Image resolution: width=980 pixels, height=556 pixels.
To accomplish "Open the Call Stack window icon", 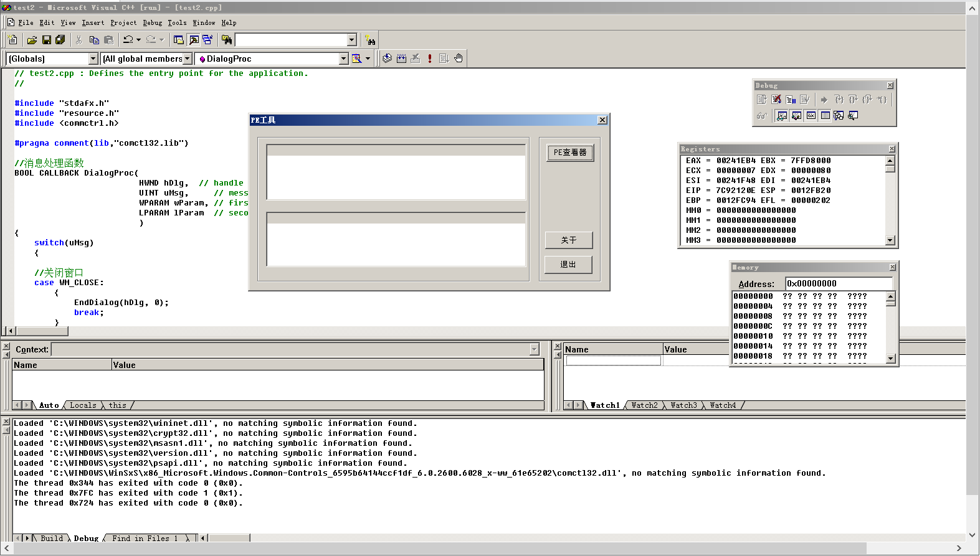I will pos(839,116).
